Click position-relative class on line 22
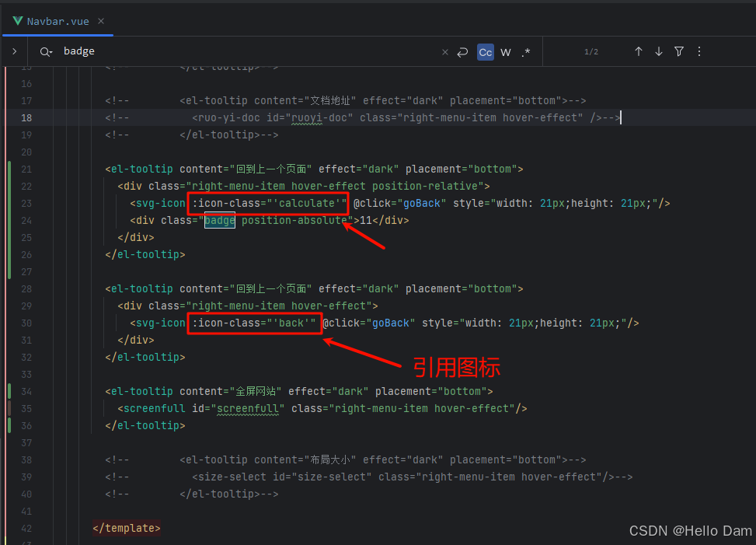756x545 pixels. (425, 186)
